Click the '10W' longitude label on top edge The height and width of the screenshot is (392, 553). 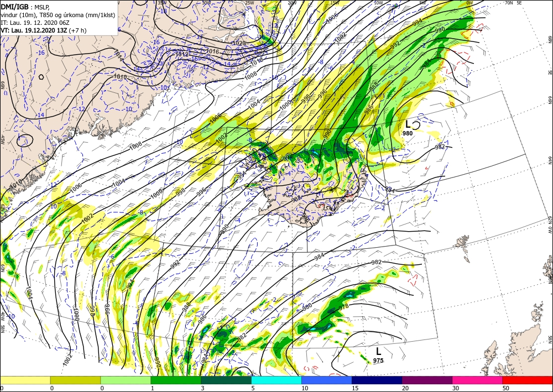point(378,3)
